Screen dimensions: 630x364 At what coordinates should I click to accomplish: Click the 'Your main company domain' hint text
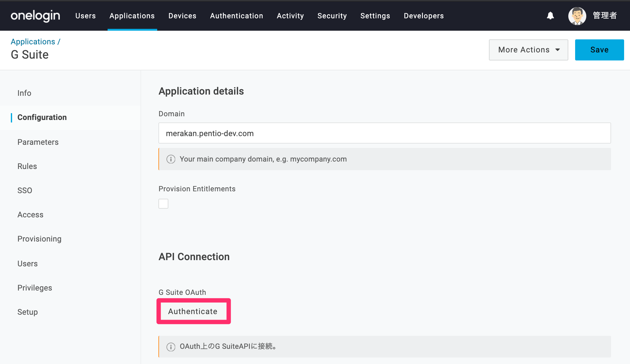(x=263, y=159)
